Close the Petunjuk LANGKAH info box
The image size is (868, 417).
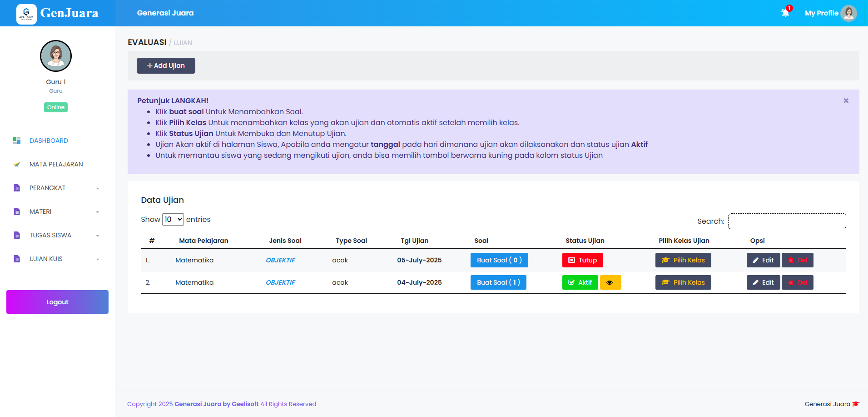[846, 101]
